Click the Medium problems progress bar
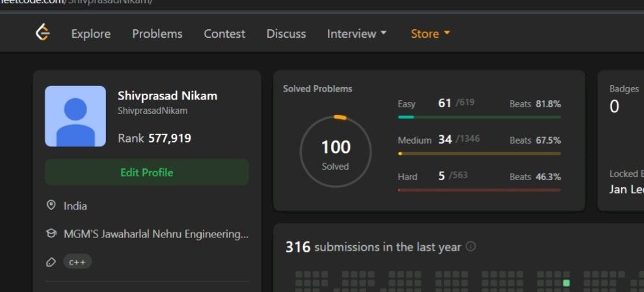Image resolution: width=644 pixels, height=292 pixels. coord(479,153)
